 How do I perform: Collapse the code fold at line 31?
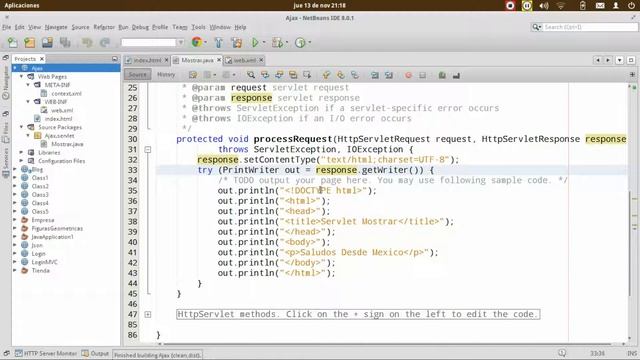148,149
